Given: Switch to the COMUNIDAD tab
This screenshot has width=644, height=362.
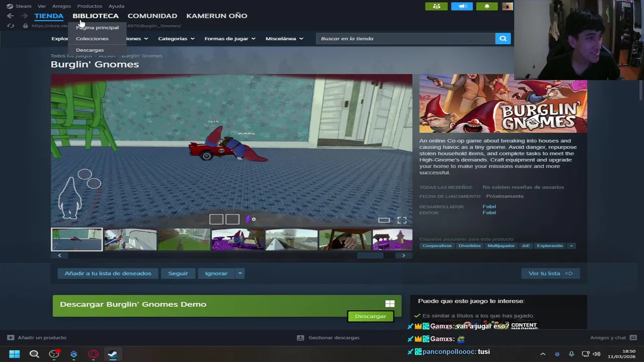Looking at the screenshot, I should (x=152, y=16).
